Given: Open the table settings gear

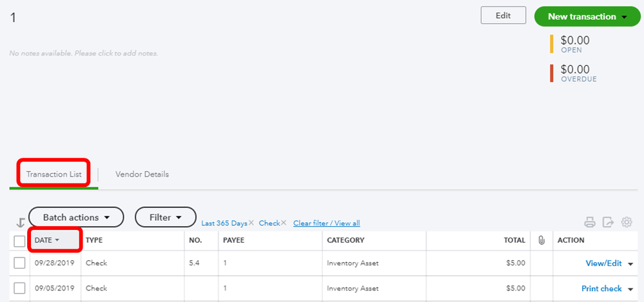Looking at the screenshot, I should (626, 223).
